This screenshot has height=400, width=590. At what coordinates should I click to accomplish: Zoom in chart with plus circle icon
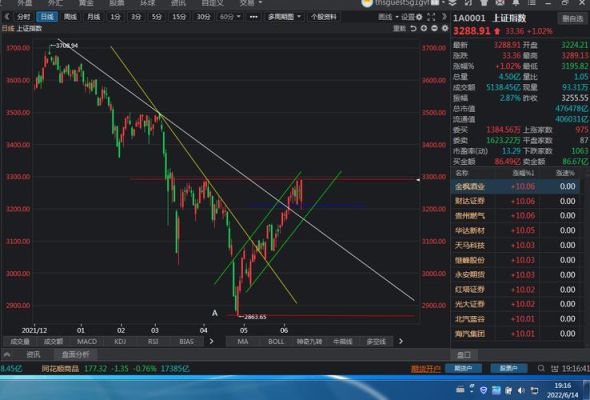[424, 29]
